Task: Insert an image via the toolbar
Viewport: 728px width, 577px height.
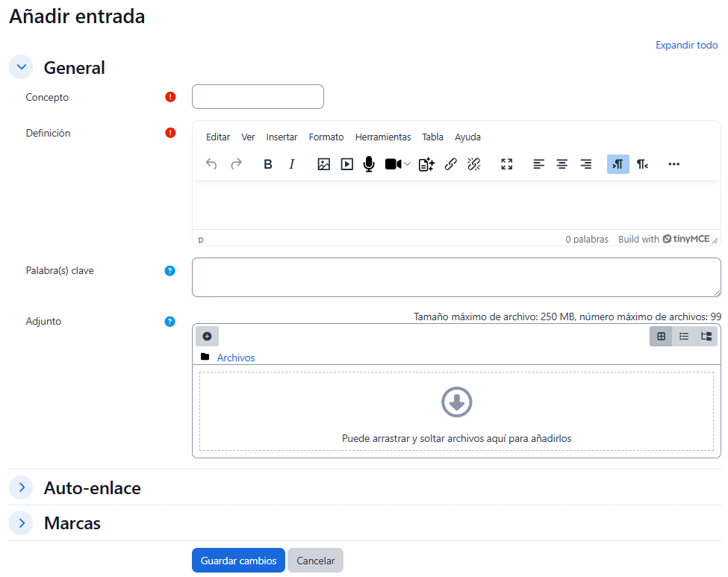Action: click(323, 164)
